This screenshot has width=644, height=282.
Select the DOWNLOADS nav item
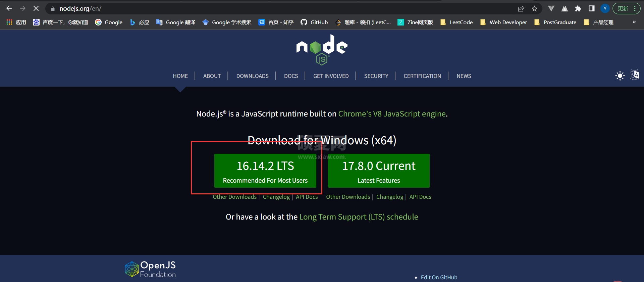(253, 76)
